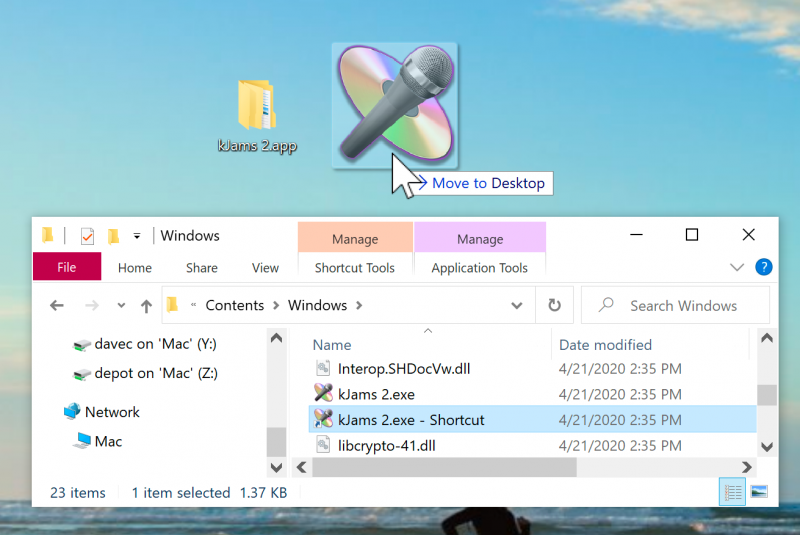Select Network in the navigation pane

tap(102, 412)
